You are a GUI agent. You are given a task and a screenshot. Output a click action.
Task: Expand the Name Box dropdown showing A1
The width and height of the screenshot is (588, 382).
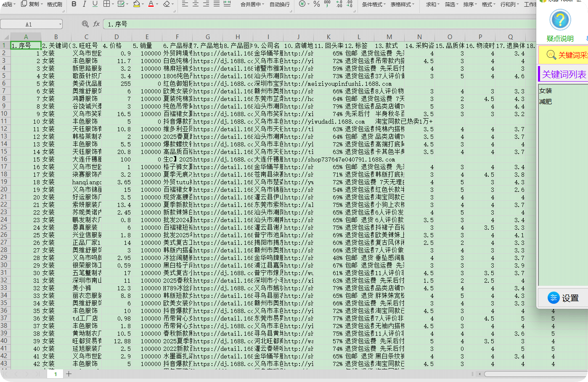coord(60,24)
